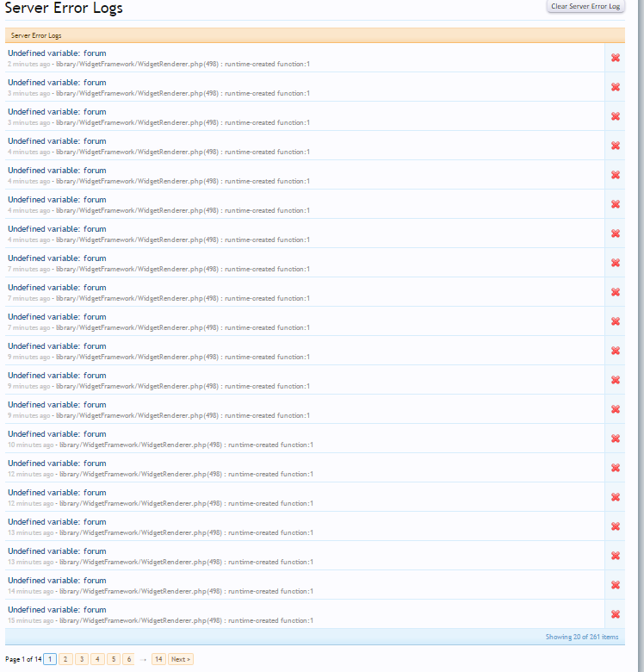Image resolution: width=644 pixels, height=672 pixels.
Task: Remove the error logged 15 minutes ago
Action: [615, 614]
